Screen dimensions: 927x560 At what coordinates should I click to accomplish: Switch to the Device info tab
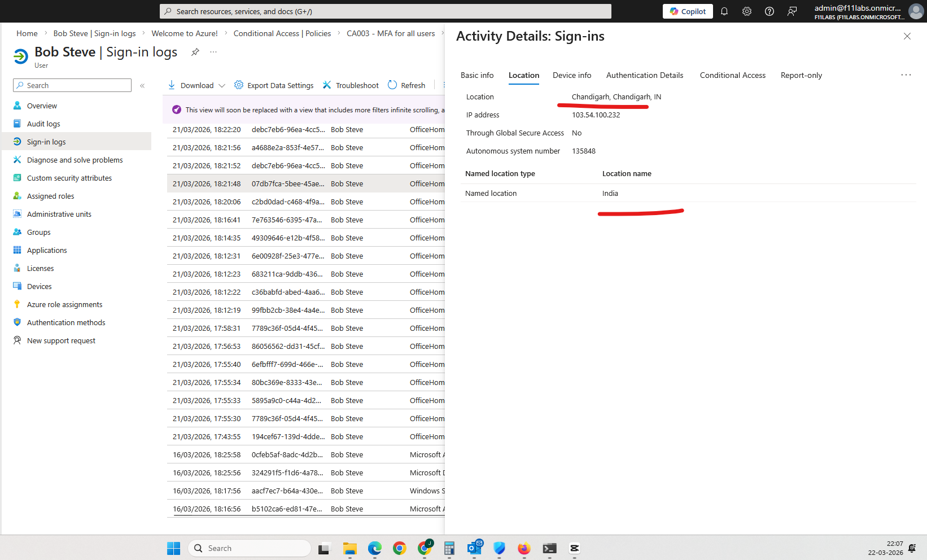[x=572, y=75]
